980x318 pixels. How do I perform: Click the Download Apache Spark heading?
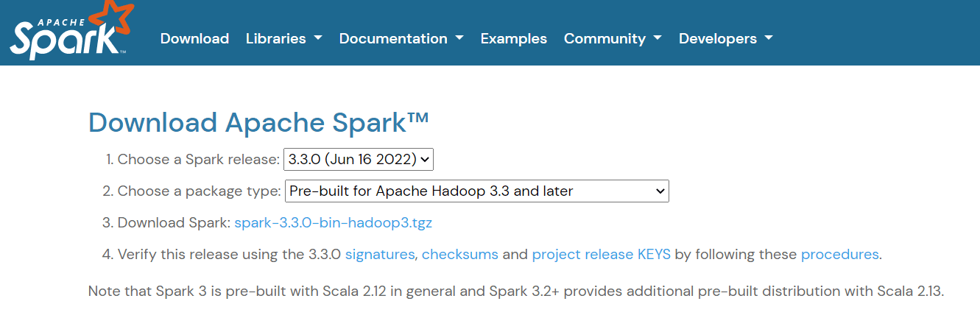258,122
